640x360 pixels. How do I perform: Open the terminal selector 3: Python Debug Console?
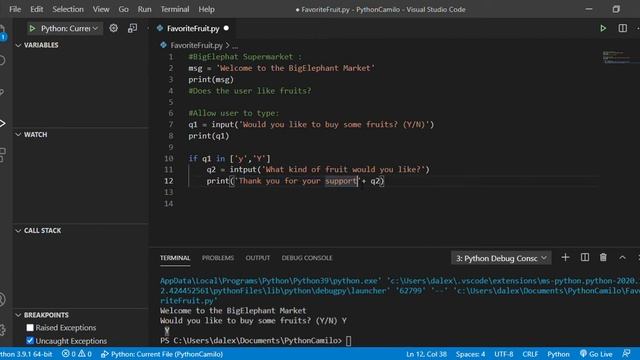point(501,258)
